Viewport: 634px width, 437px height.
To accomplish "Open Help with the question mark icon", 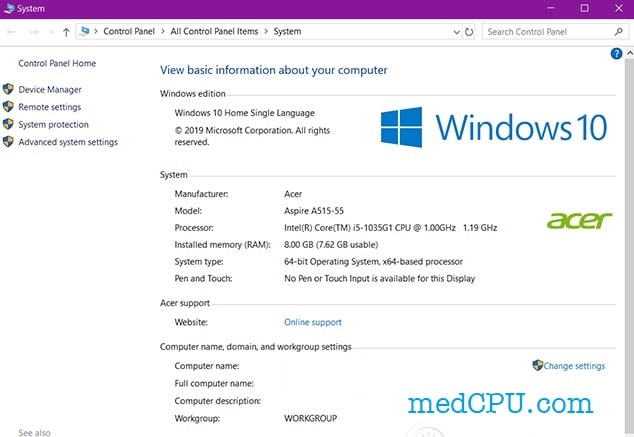I will 616,53.
